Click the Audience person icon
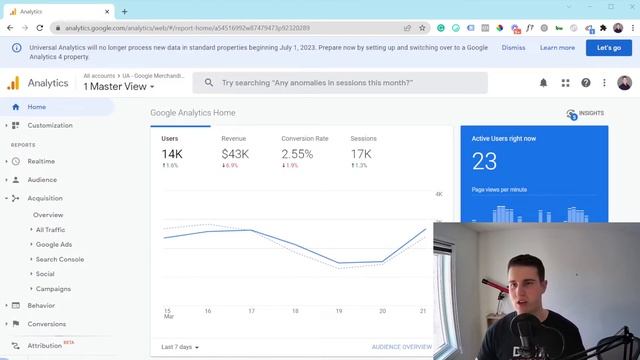 pyautogui.click(x=16, y=180)
